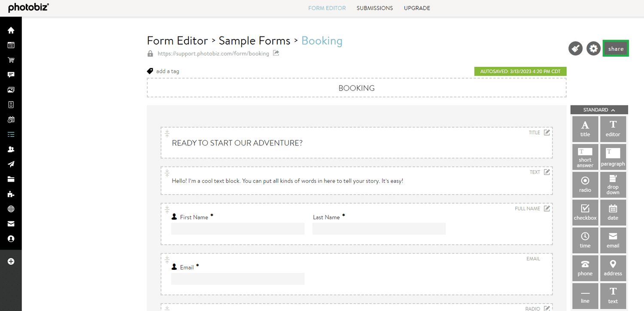This screenshot has width=644, height=311.
Task: Click the share button
Action: pos(616,48)
